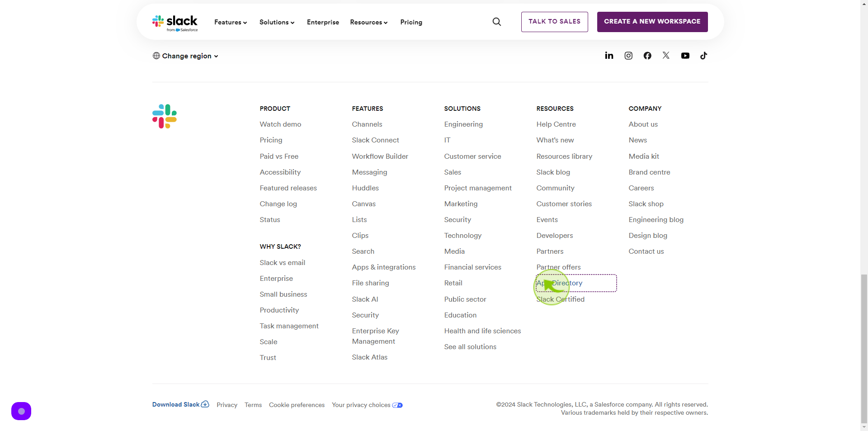Open Slack's Instagram icon
The width and height of the screenshot is (868, 431).
tap(628, 56)
